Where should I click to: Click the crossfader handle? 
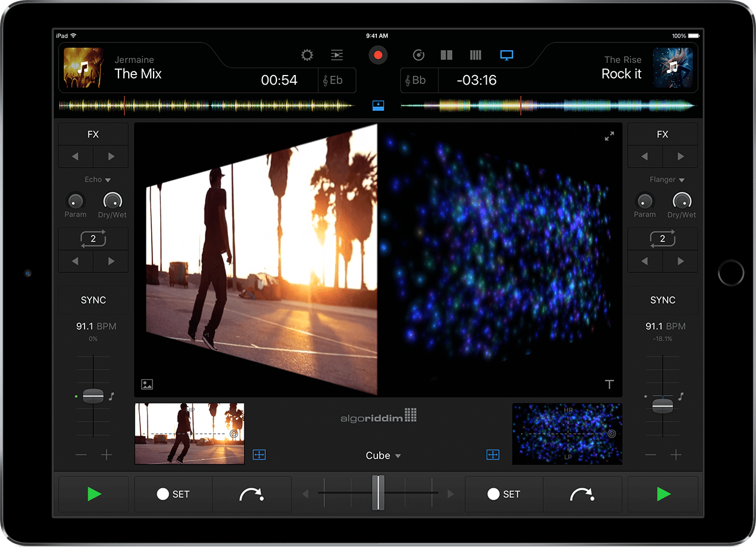379,492
